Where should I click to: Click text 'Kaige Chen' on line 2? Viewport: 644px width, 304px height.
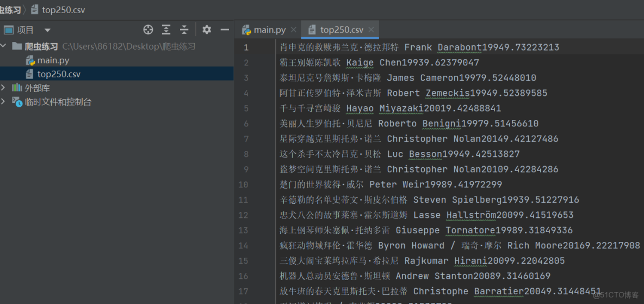coord(374,63)
